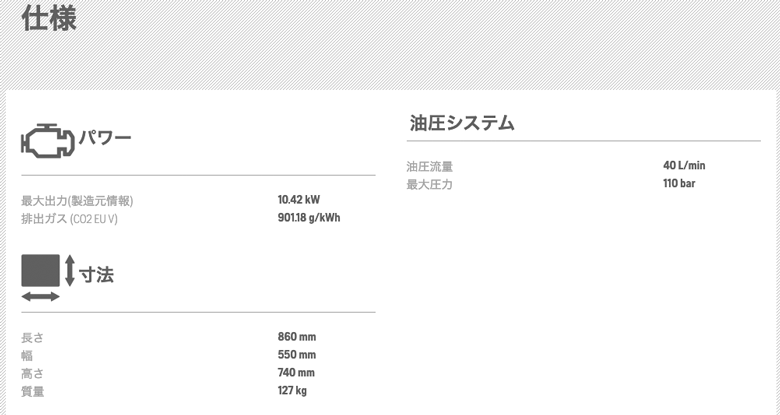The height and width of the screenshot is (415, 780).
Task: Click the 110 bar pressure value
Action: click(679, 183)
